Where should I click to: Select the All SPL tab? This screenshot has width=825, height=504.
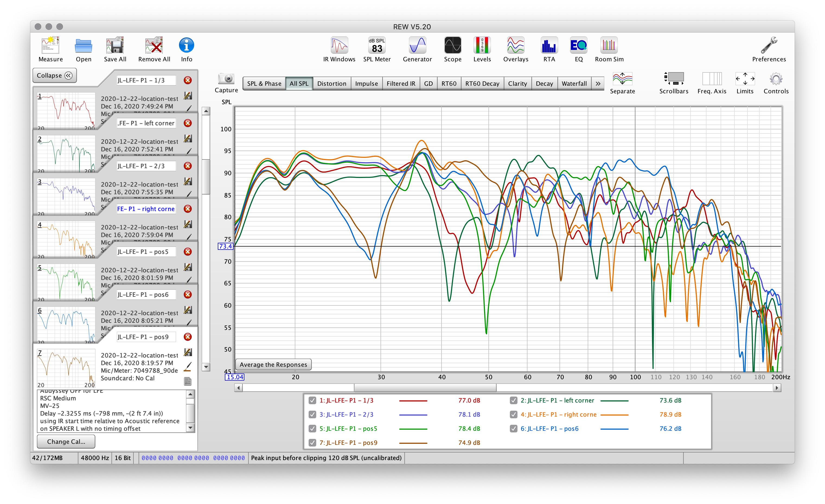(299, 84)
